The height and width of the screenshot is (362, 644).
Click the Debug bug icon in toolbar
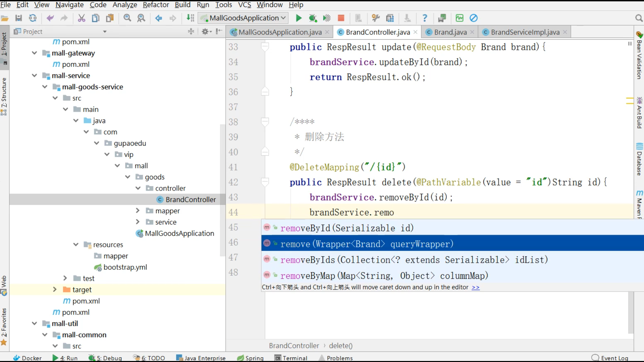[313, 18]
